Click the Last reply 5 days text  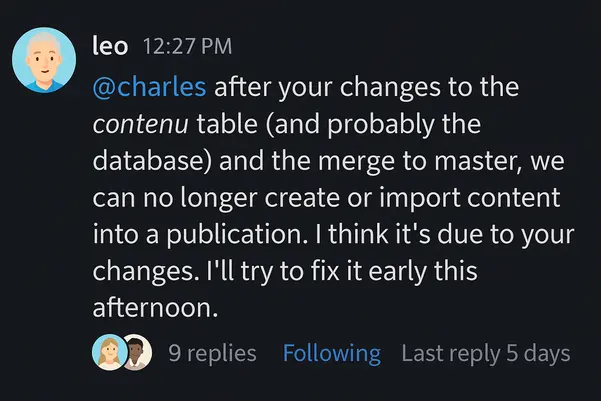coord(485,353)
